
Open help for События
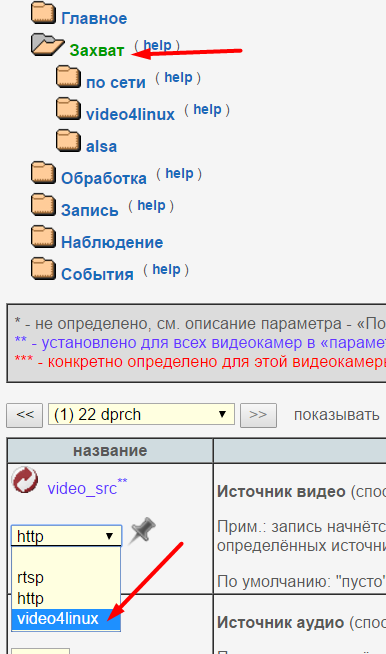pyautogui.click(x=166, y=269)
